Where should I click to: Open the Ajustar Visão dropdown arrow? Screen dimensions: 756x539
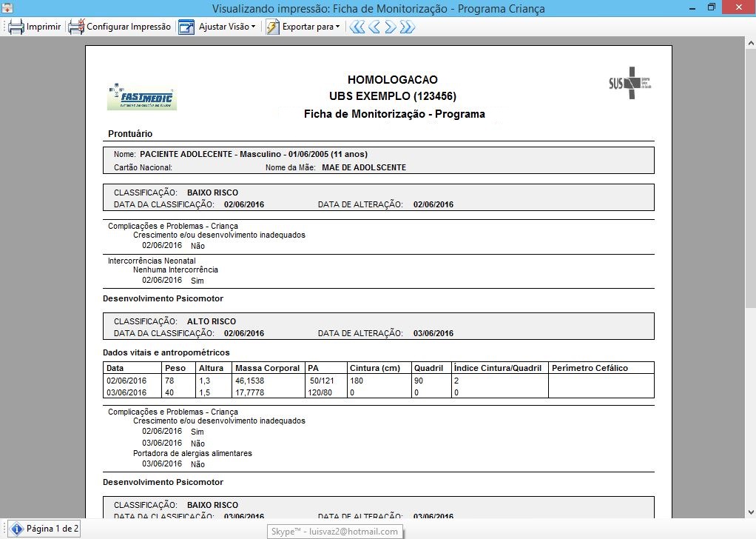[254, 27]
